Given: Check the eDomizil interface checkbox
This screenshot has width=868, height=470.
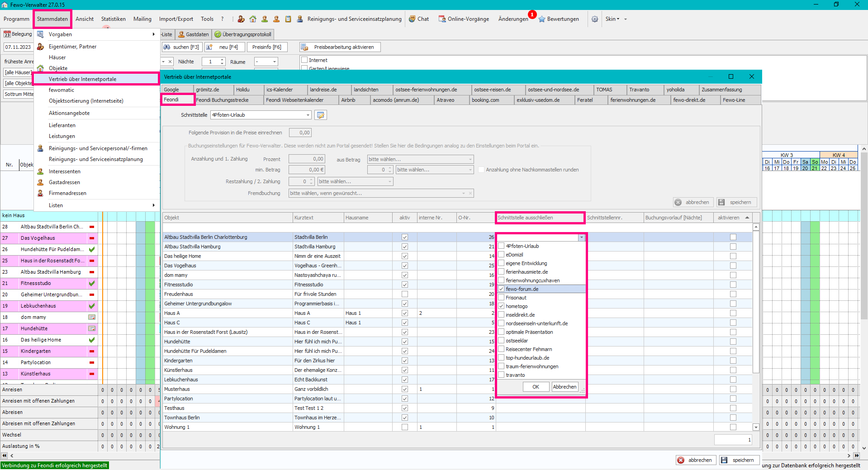Looking at the screenshot, I should 501,255.
